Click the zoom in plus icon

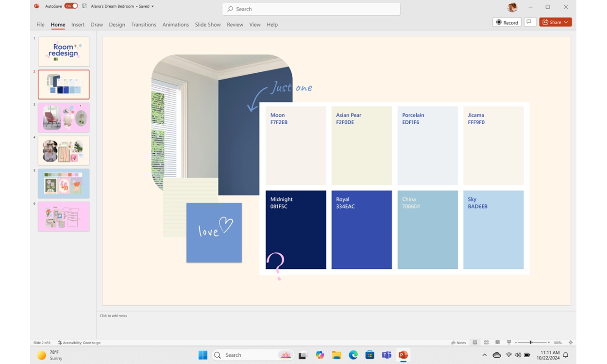(x=549, y=343)
